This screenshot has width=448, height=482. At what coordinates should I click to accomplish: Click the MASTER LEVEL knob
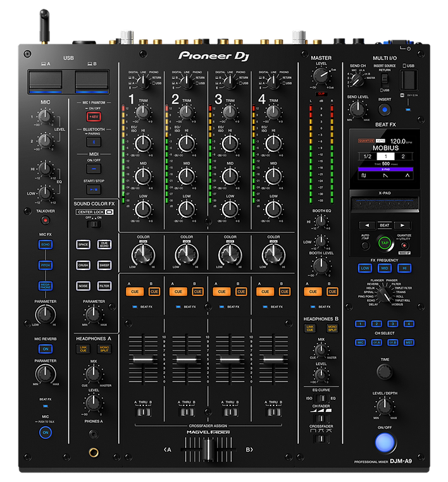point(321,76)
